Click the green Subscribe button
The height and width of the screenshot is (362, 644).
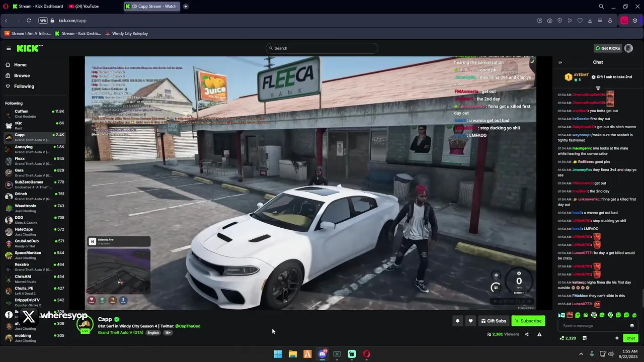point(528,321)
